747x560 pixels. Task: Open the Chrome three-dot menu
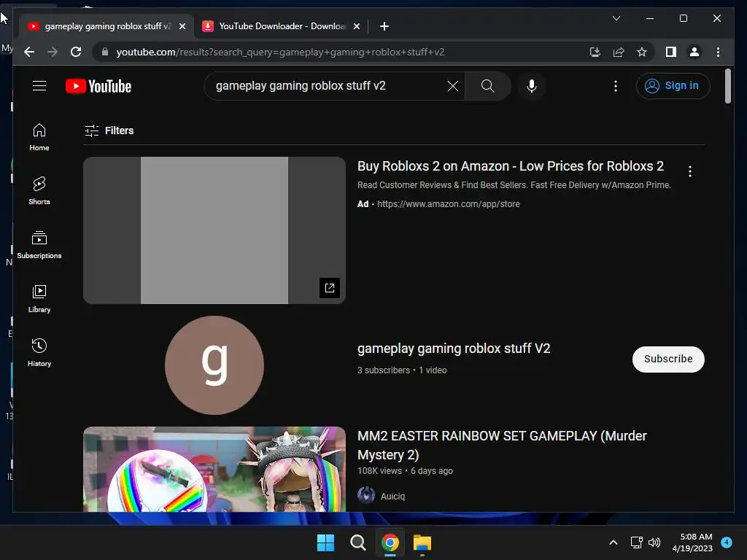tap(718, 52)
